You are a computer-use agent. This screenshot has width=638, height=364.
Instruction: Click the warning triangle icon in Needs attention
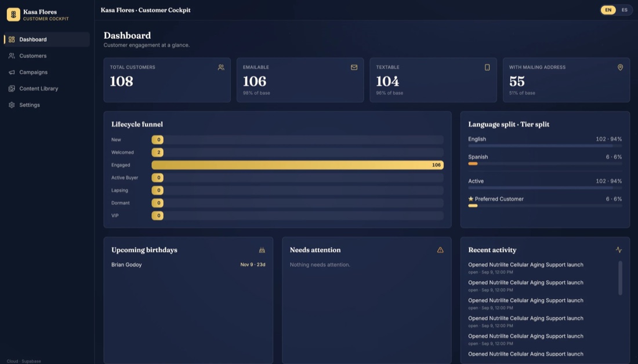coord(440,250)
